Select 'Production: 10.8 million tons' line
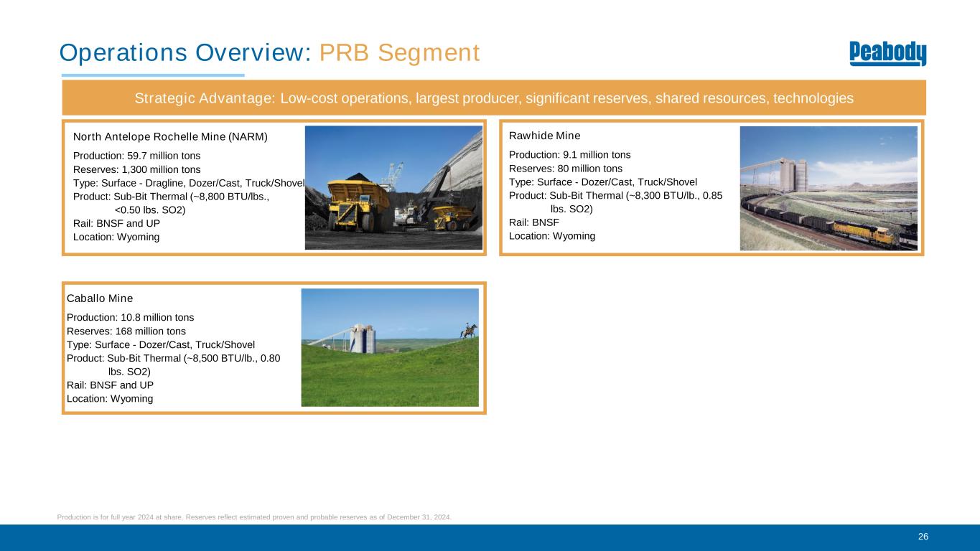 click(x=131, y=317)
